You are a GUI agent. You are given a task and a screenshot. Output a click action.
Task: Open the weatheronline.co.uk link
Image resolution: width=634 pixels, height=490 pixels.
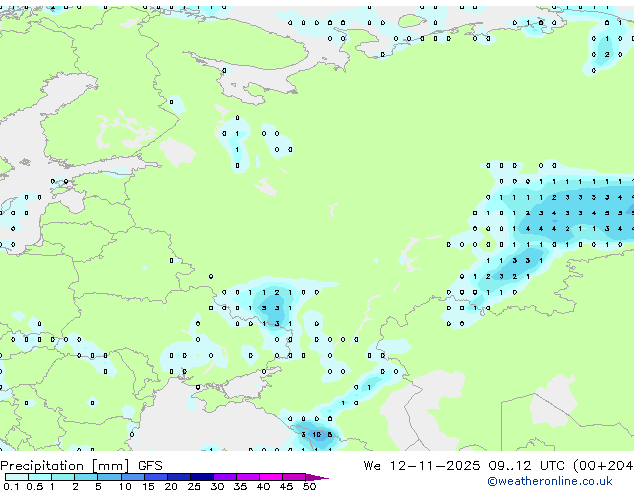pos(550,481)
